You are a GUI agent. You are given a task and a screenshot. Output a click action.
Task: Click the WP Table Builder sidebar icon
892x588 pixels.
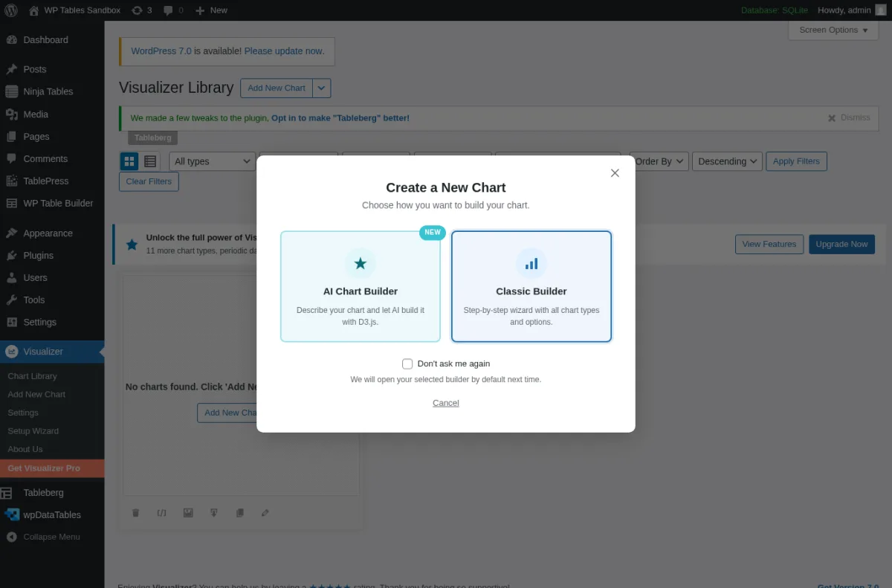coord(12,204)
